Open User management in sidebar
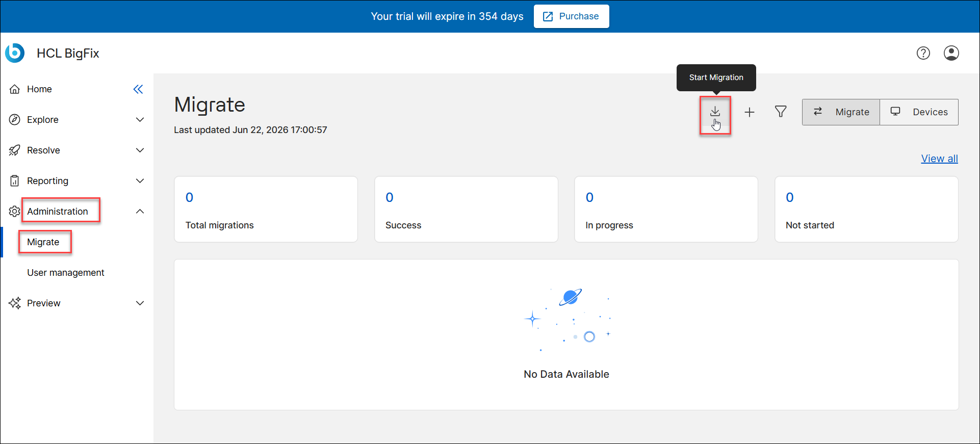Image resolution: width=980 pixels, height=444 pixels. 66,273
